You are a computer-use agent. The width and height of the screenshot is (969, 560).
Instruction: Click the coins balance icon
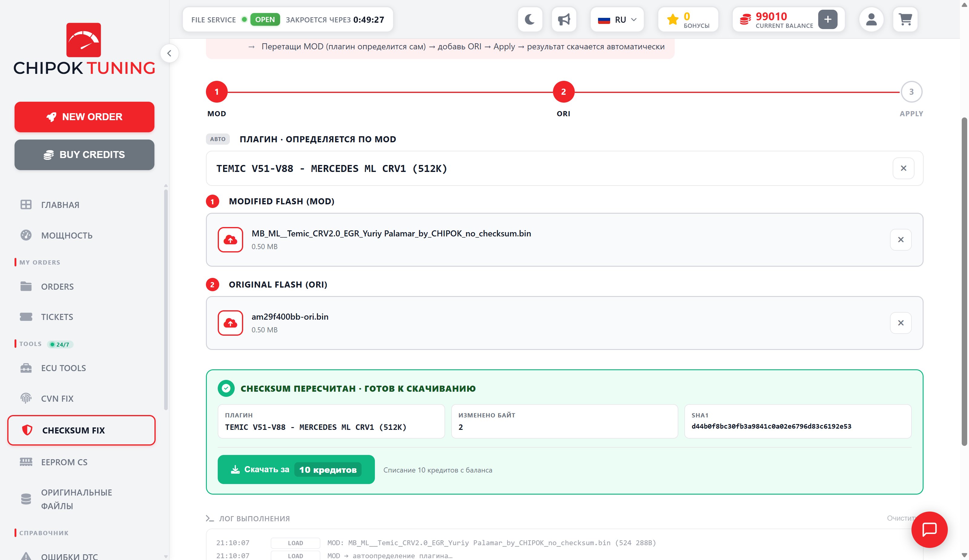coord(745,19)
